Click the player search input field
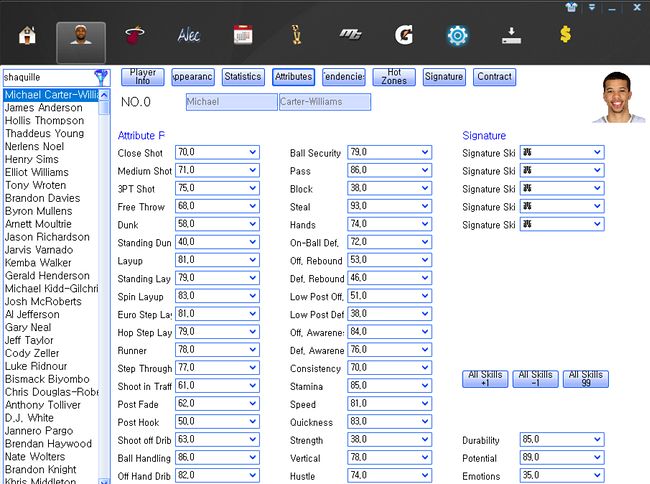650x484 pixels. (46, 76)
